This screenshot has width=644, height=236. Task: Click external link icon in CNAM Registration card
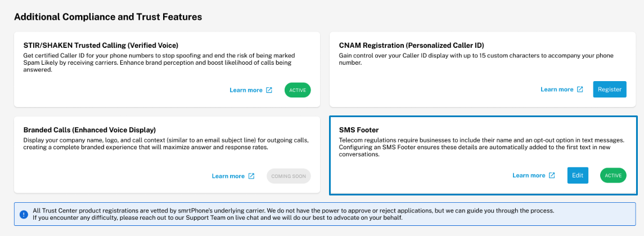tap(580, 90)
